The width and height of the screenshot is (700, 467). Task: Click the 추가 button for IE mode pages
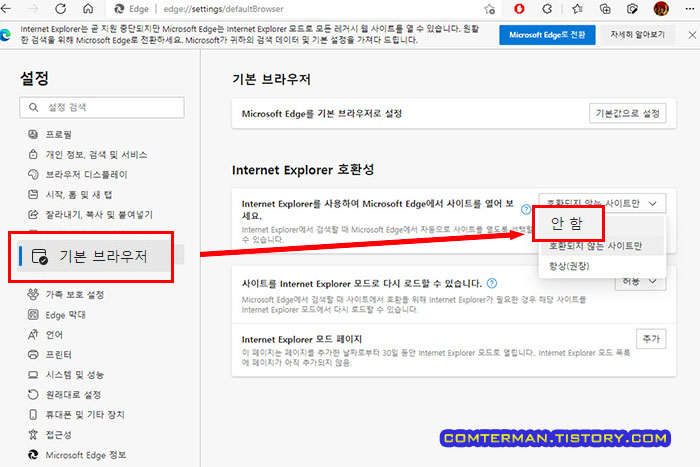(x=651, y=339)
